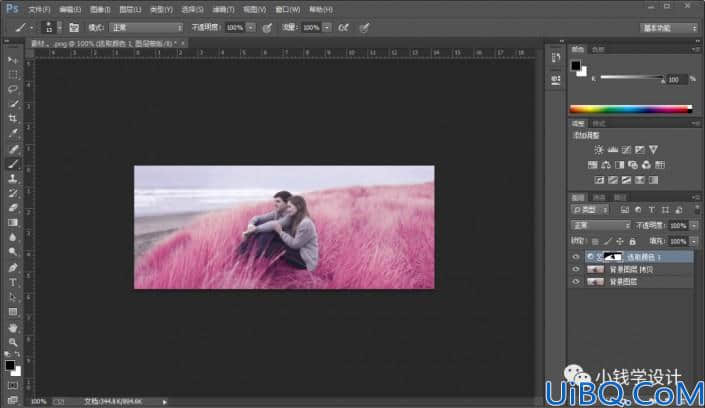Enable airbrush build-up mode
The image size is (705, 408).
[344, 28]
